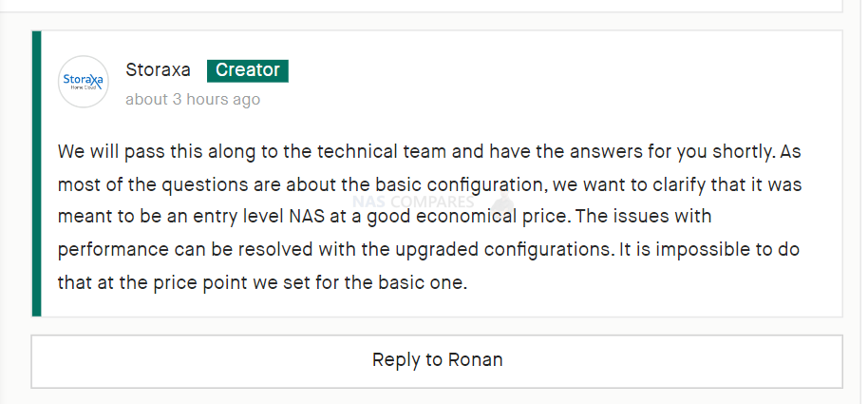Click the green vertical bar on the creator comment
This screenshot has width=868, height=404.
point(36,173)
